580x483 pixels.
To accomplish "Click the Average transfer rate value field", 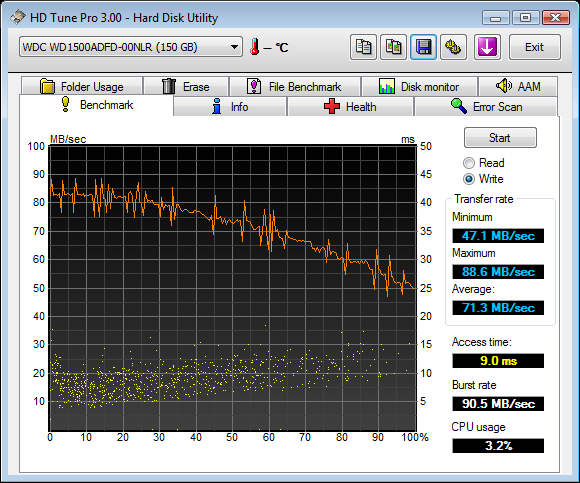I will 498,307.
